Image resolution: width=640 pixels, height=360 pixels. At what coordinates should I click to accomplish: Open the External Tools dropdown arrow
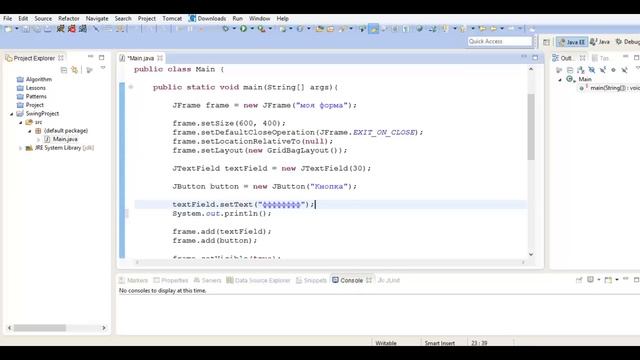pos(270,29)
